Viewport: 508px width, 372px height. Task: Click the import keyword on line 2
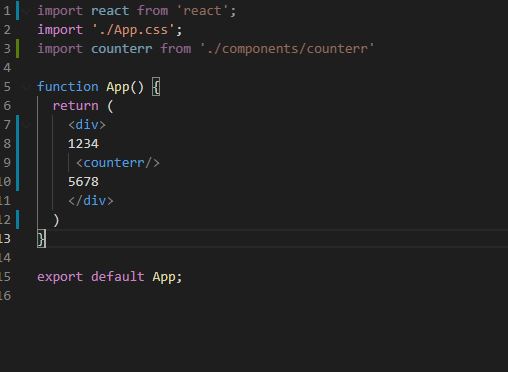[x=60, y=30]
